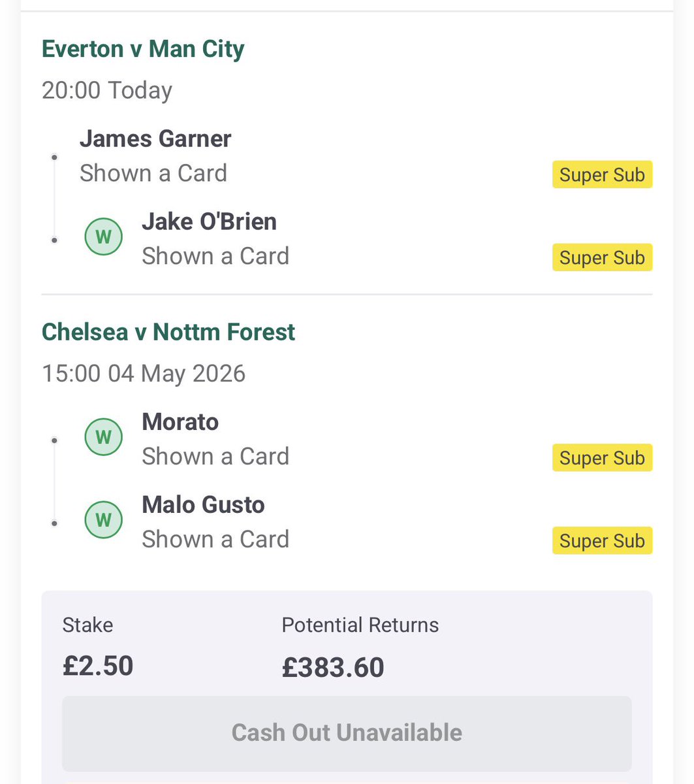This screenshot has width=694, height=784.
Task: Tap the Potential Returns label
Action: [360, 625]
